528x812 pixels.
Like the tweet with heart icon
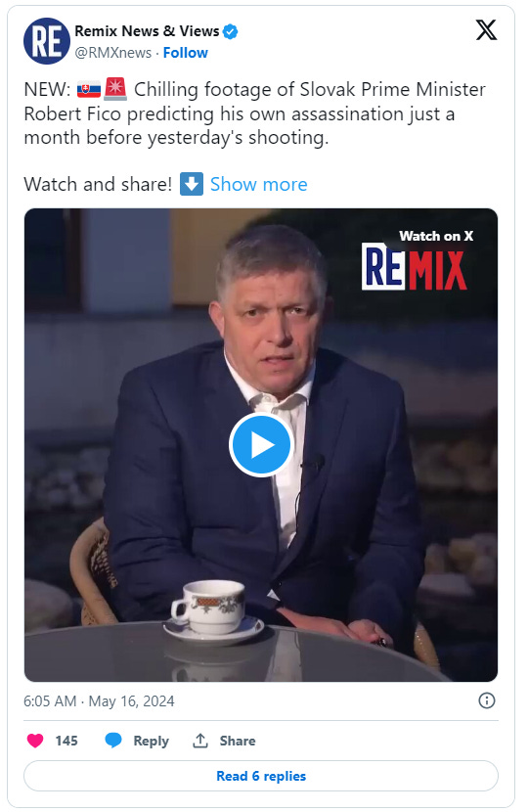(x=34, y=741)
